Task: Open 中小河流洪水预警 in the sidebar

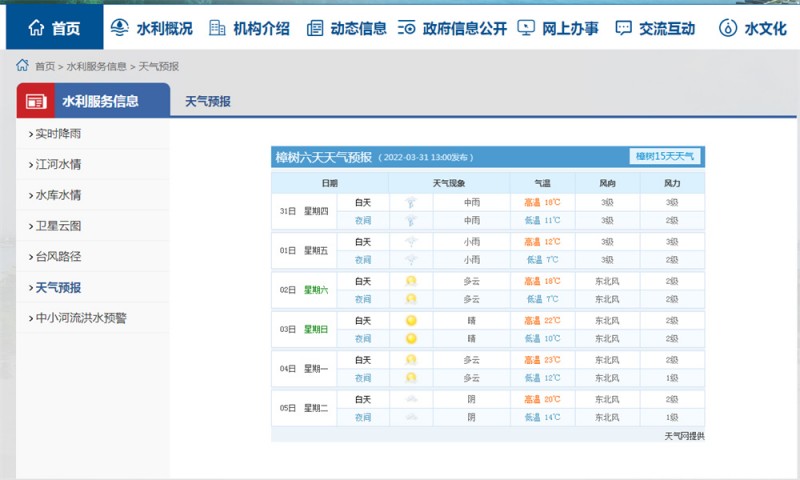Action: (81, 318)
